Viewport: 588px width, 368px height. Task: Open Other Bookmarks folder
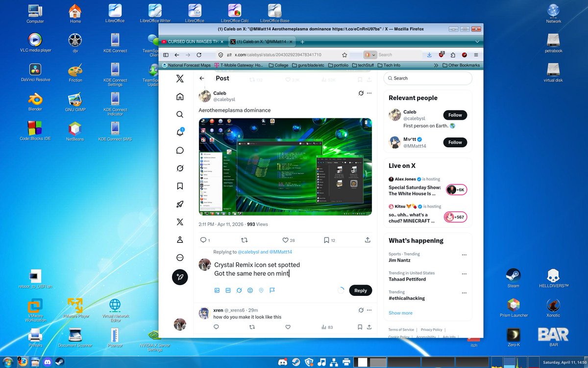tap(461, 65)
